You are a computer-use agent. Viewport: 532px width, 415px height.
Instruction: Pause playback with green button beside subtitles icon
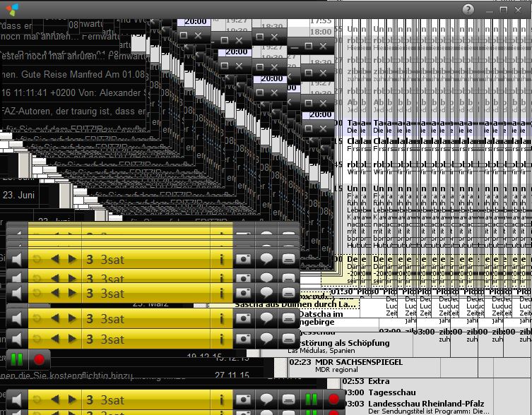311,399
